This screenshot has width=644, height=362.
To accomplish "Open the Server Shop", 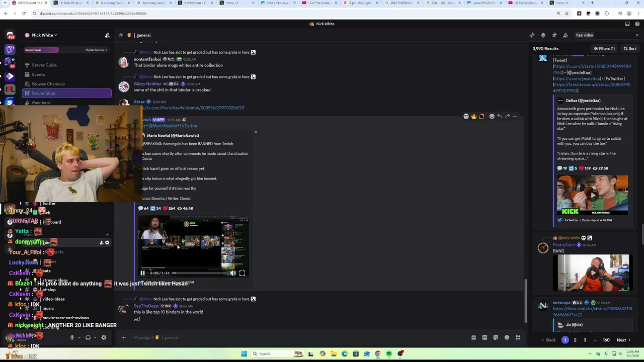I will [x=67, y=93].
